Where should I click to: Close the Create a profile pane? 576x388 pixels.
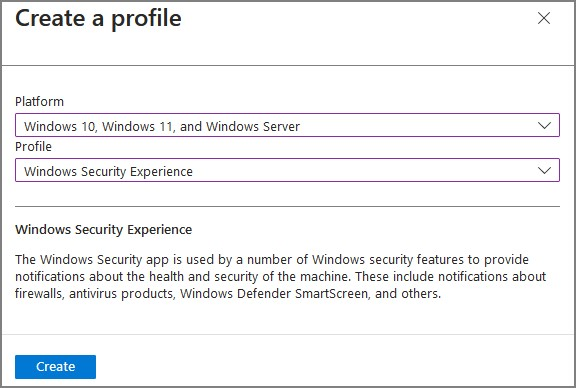[x=544, y=18]
